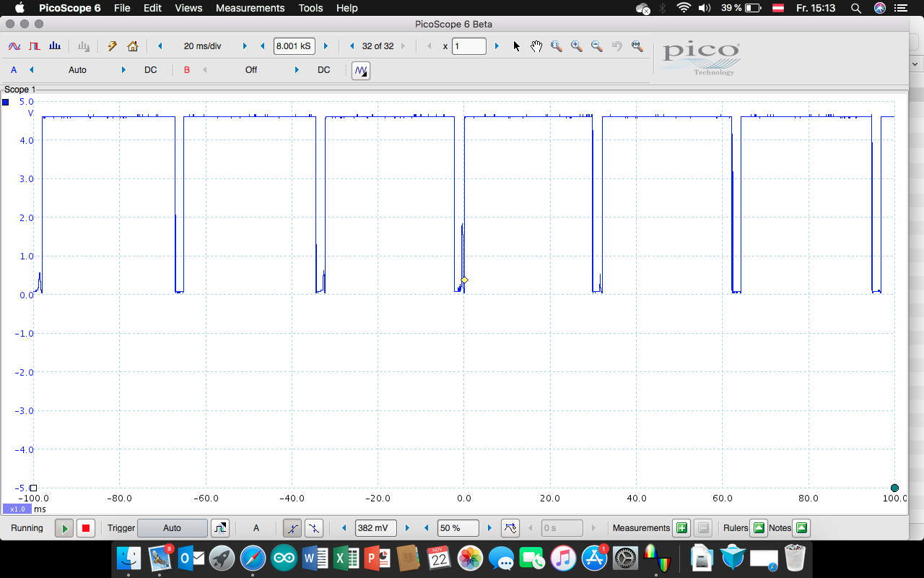This screenshot has width=924, height=578.
Task: Click the Home display icon
Action: tap(133, 46)
